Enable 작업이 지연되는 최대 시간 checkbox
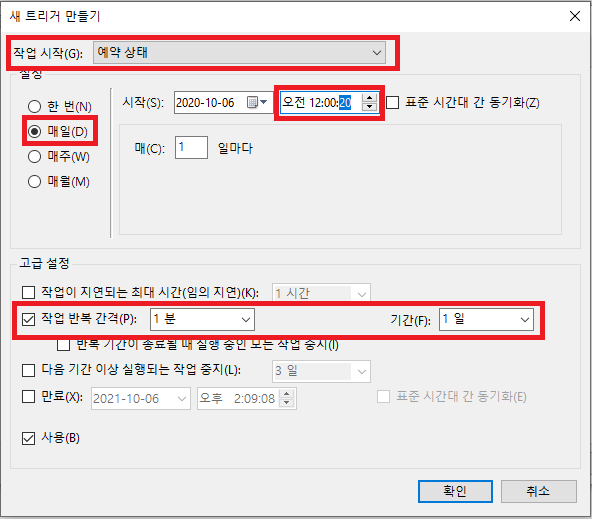592x519 pixels. 28,292
